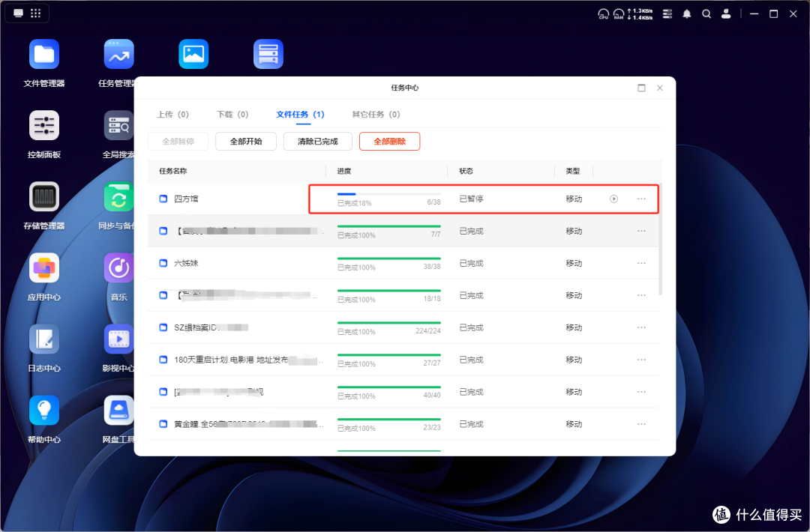This screenshot has width=810, height=532.
Task: Open the all-apps grid icon in top bar
Action: (36, 13)
